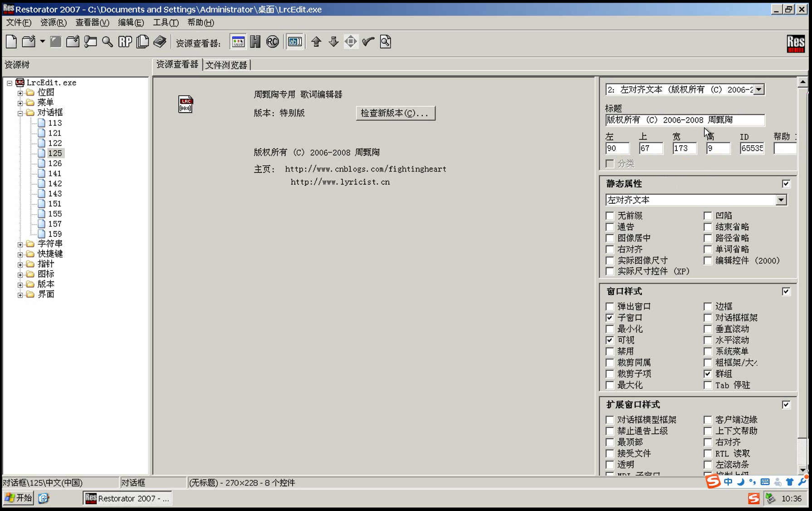The width and height of the screenshot is (812, 511).
Task: Click the cnblogs.com/fightingheart homepage text
Action: (366, 169)
